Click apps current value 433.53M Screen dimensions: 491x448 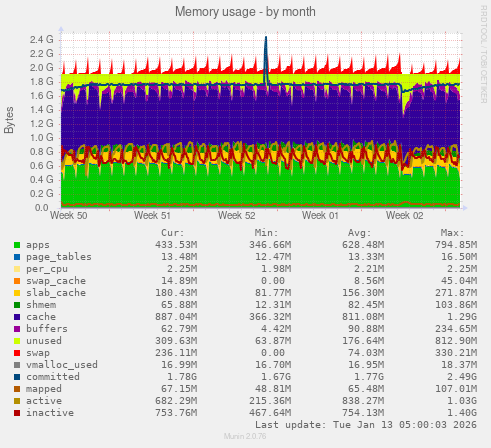pos(176,245)
